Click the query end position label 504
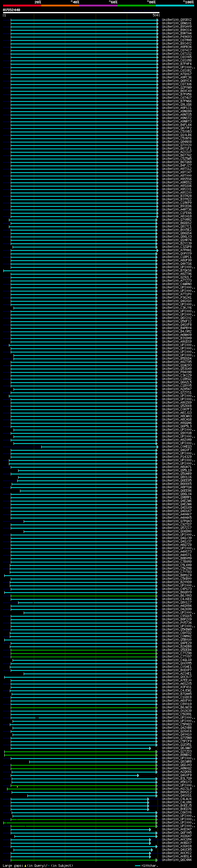Image resolution: width=197 pixels, height=868 pixels. point(155,15)
